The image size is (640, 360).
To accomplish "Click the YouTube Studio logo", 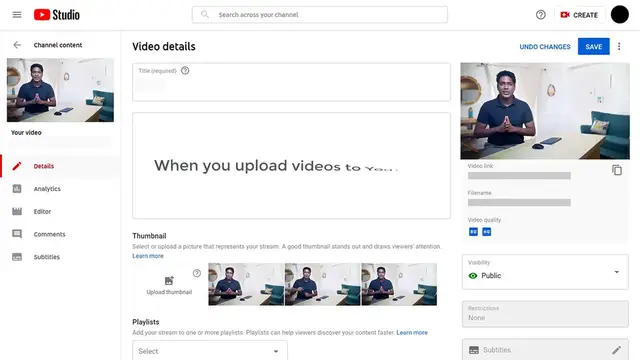I will click(57, 15).
